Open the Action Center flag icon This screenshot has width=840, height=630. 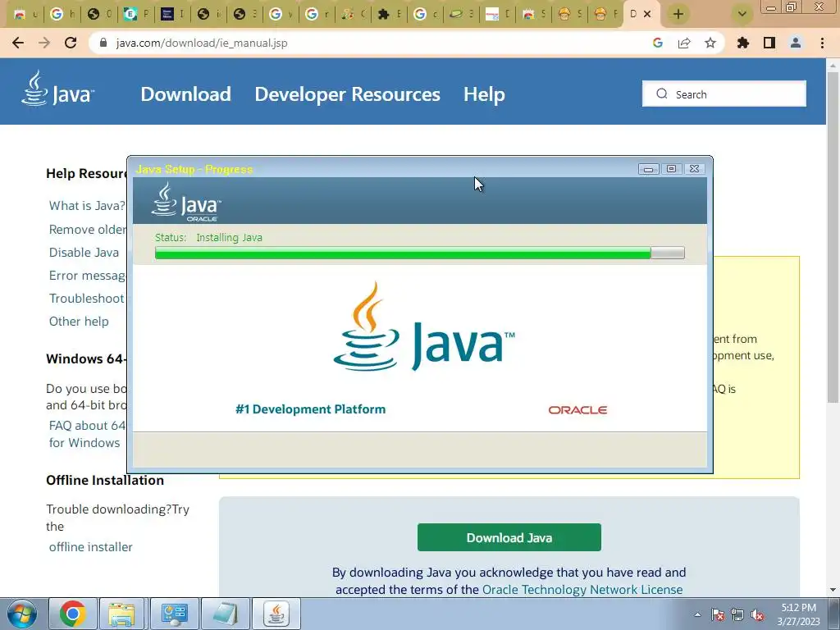click(x=718, y=614)
